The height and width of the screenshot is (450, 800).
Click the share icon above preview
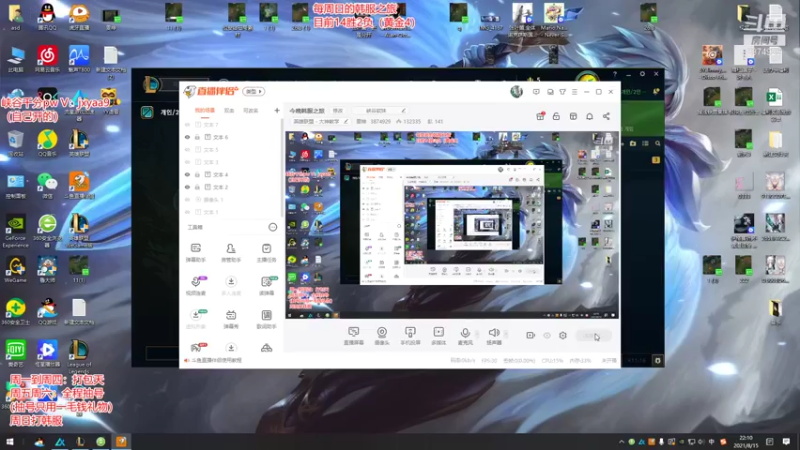pyautogui.click(x=606, y=116)
